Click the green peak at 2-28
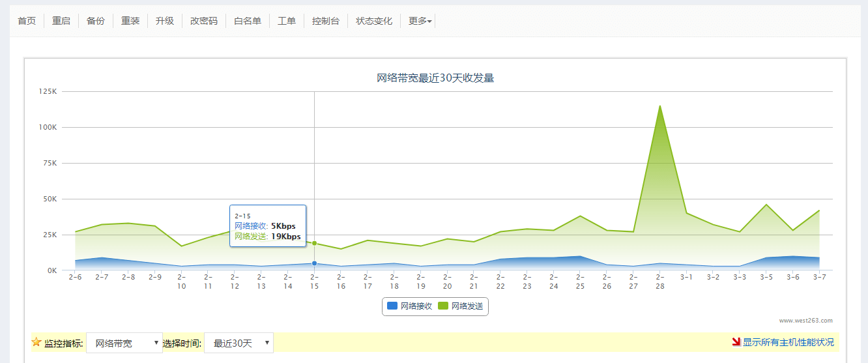 660,106
